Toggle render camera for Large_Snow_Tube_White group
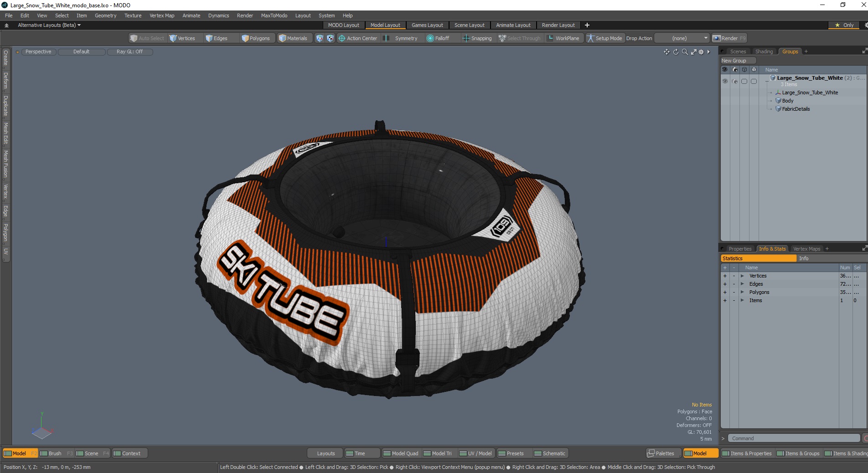 tap(734, 81)
